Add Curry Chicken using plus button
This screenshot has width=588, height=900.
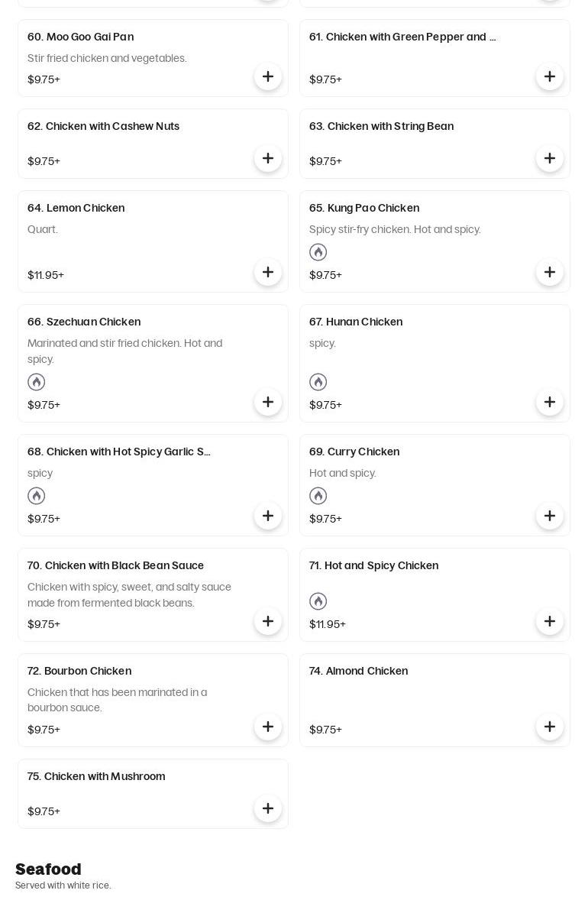click(x=550, y=516)
